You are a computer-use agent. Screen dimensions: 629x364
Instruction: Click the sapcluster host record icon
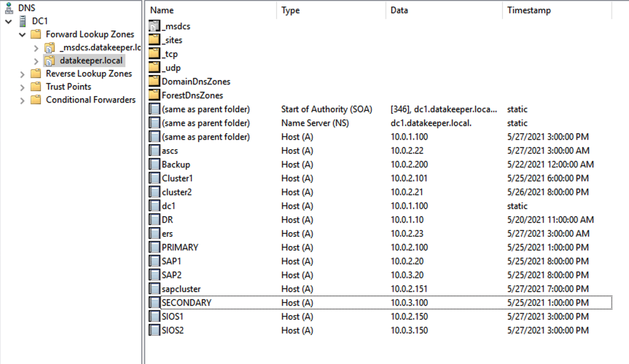(155, 288)
